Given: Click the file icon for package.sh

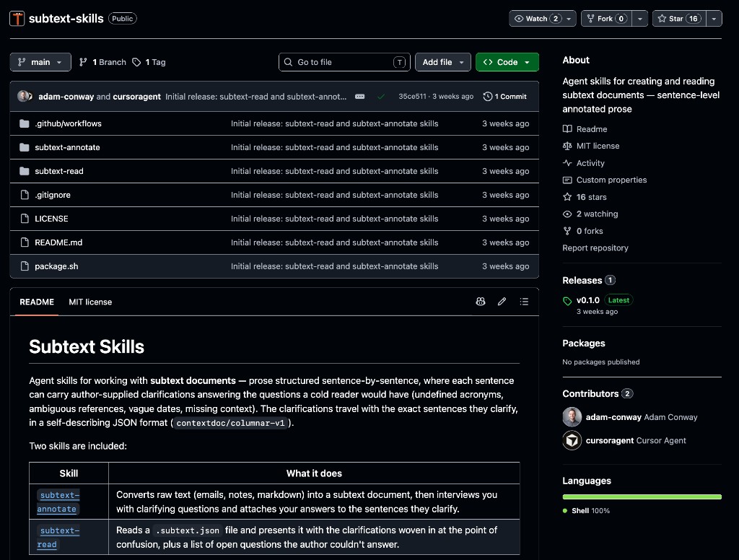Looking at the screenshot, I should click(25, 266).
